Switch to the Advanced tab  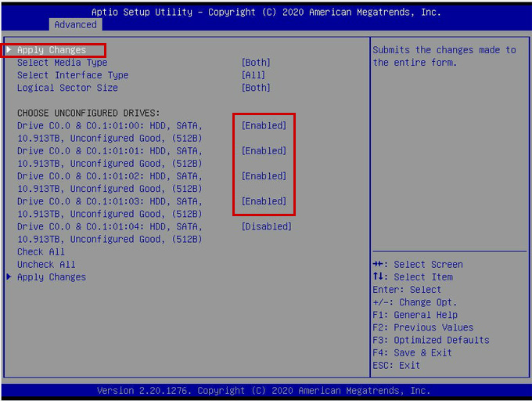pos(75,24)
